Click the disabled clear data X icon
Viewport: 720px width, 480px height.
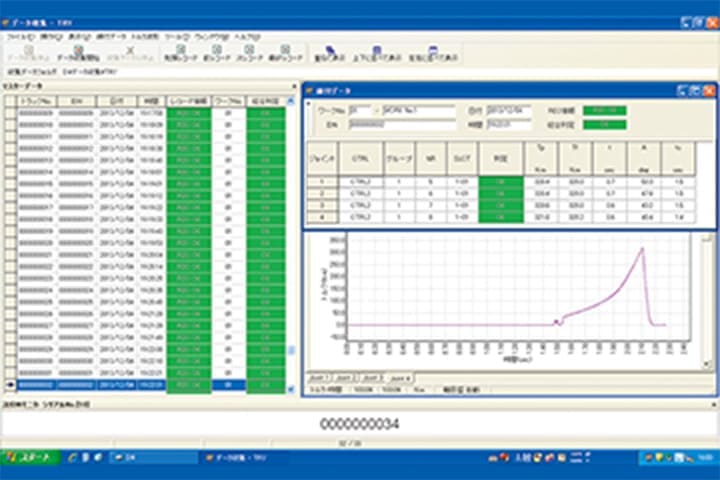click(129, 52)
